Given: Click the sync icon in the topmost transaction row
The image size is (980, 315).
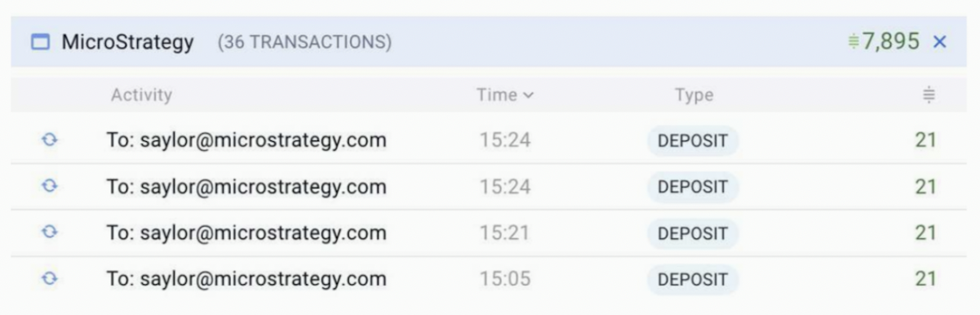Looking at the screenshot, I should coord(50,140).
